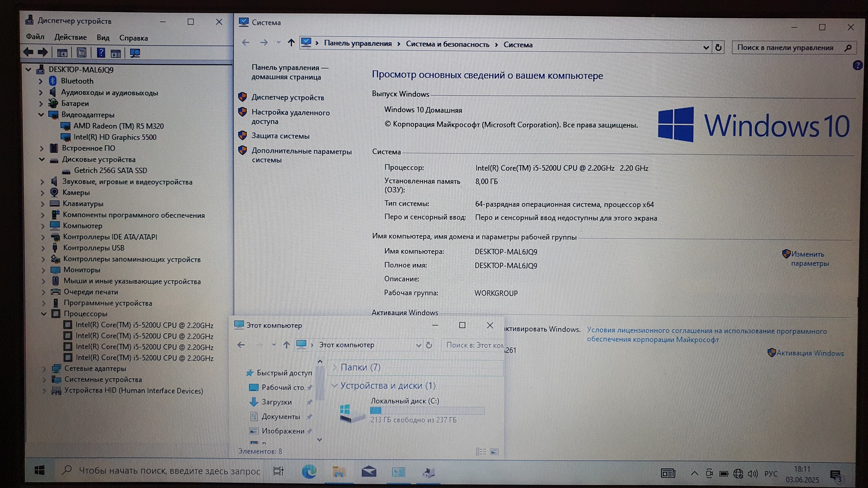The width and height of the screenshot is (868, 488).
Task: Click Локальный диск (C:) usage bar
Action: coord(427,410)
